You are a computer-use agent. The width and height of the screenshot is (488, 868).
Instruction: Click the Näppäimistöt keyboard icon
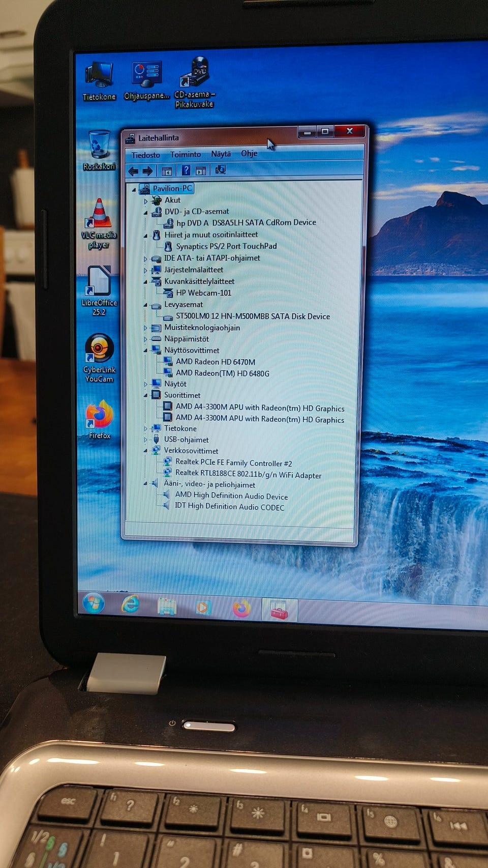(156, 339)
